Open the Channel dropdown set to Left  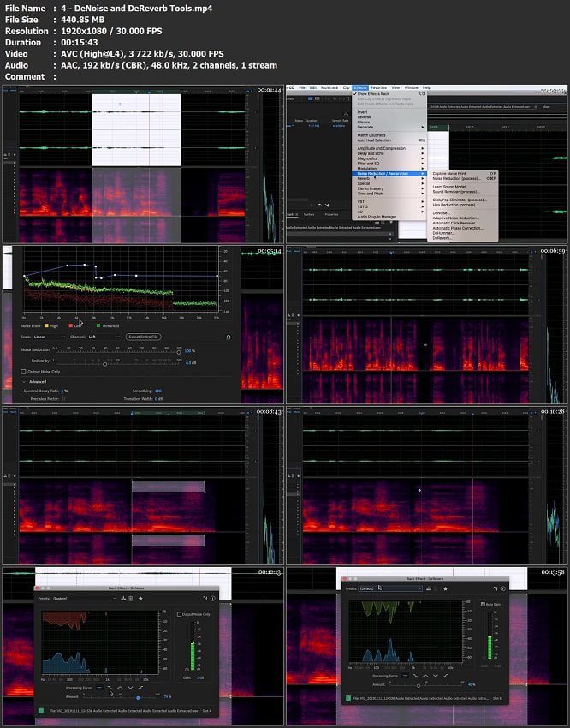click(x=104, y=337)
